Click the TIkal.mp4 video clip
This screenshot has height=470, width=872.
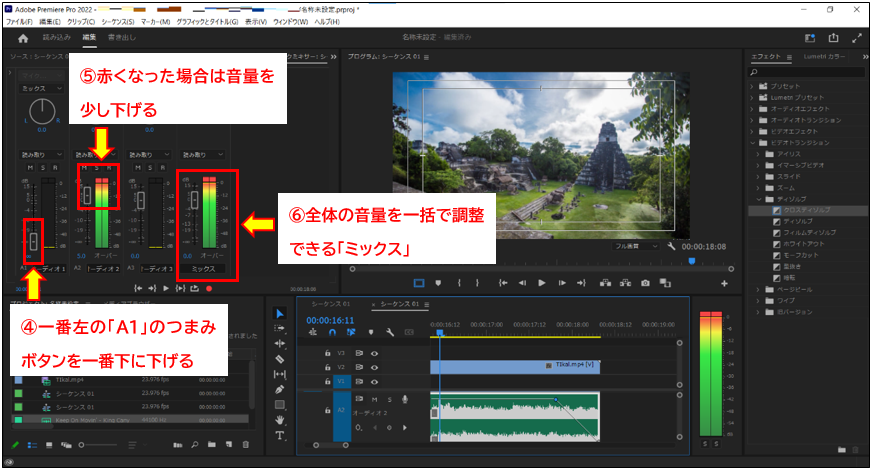(x=515, y=367)
